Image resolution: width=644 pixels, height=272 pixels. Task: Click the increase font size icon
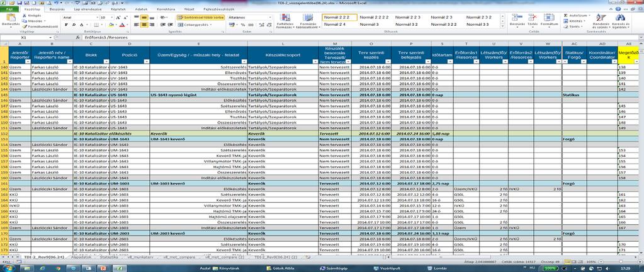pyautogui.click(x=118, y=18)
